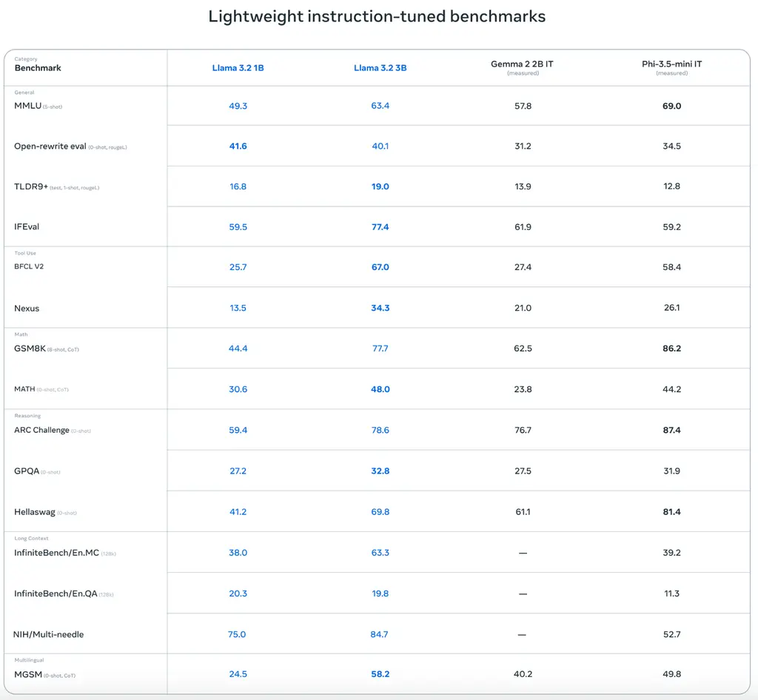The image size is (758, 700).
Task: Click the Llama 3.2 3B column header
Action: (x=380, y=68)
